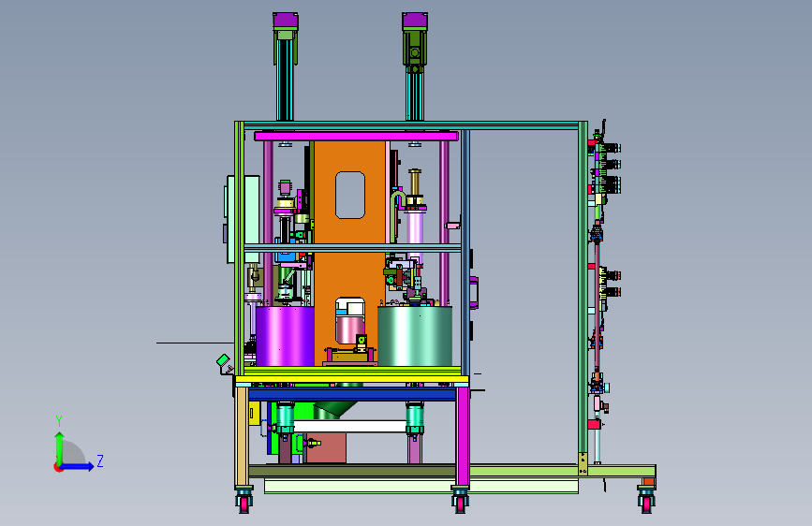
Task: Select the yellow table top plate
Action: point(352,379)
